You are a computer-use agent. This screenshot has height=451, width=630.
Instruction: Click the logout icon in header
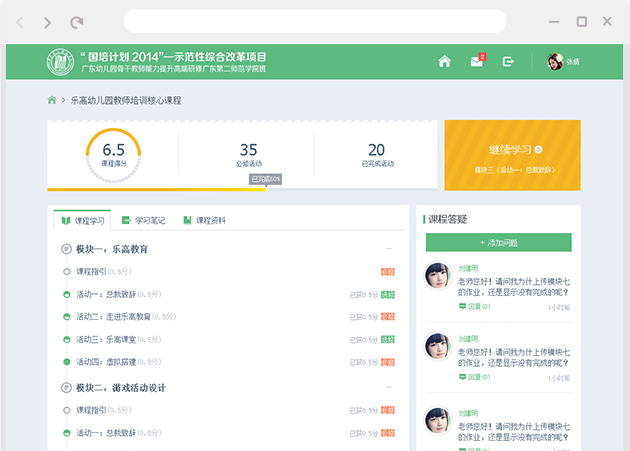tap(508, 62)
